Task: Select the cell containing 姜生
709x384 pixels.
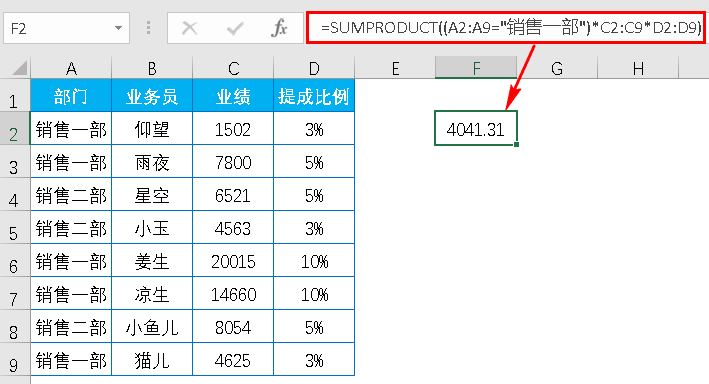Action: [152, 261]
